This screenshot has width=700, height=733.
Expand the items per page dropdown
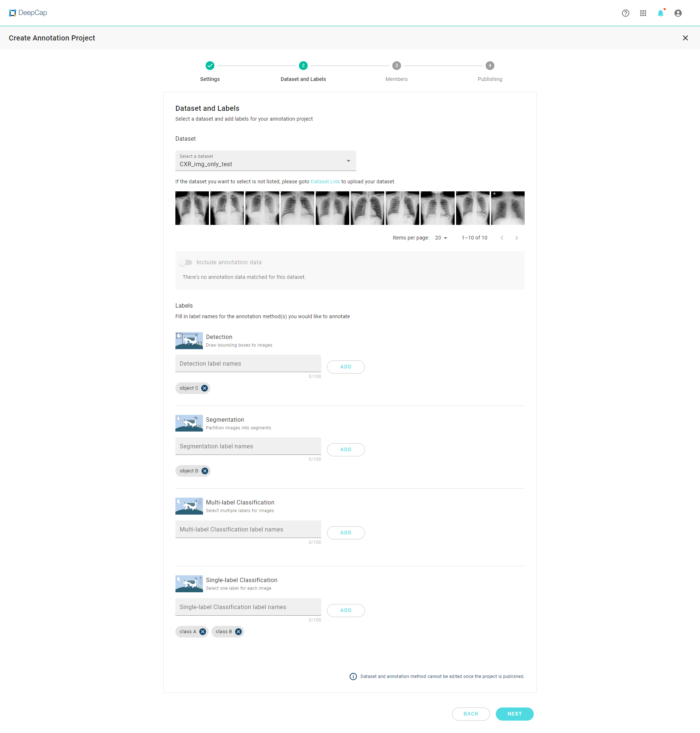[441, 238]
